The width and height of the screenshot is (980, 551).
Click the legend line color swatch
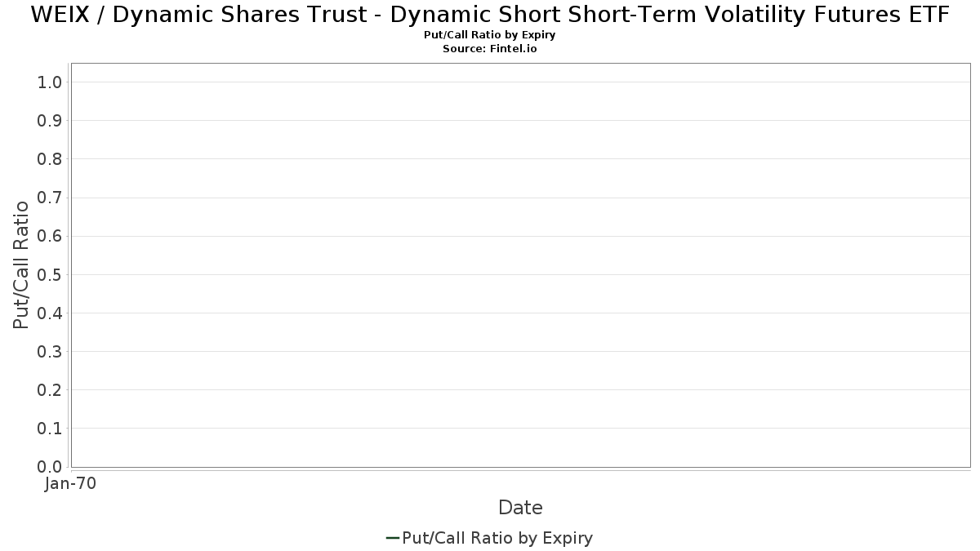coord(392,538)
